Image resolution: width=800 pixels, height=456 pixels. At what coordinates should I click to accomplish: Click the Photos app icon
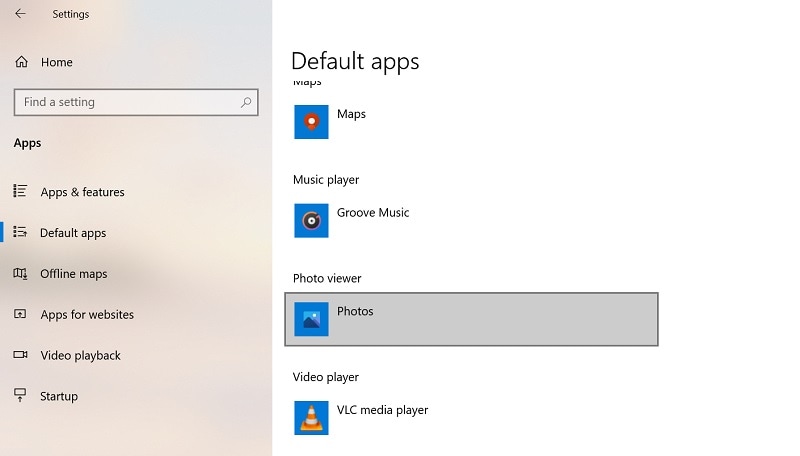(311, 319)
